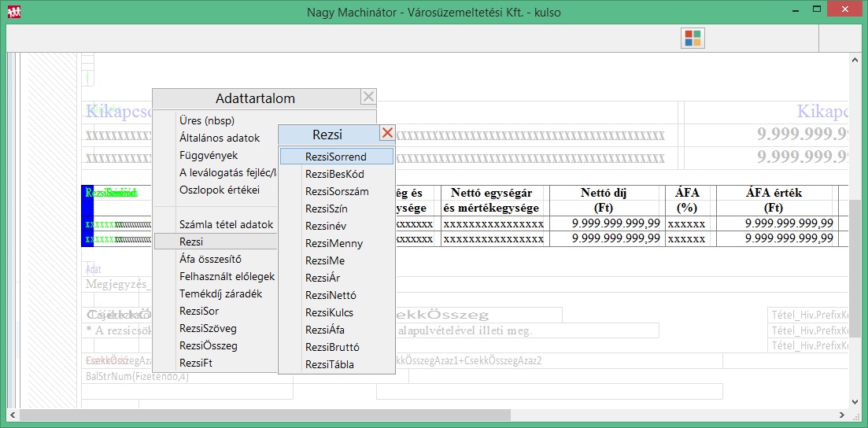Choose RezsiTábla at the list bottom
Image resolution: width=868 pixels, height=428 pixels.
coord(329,364)
